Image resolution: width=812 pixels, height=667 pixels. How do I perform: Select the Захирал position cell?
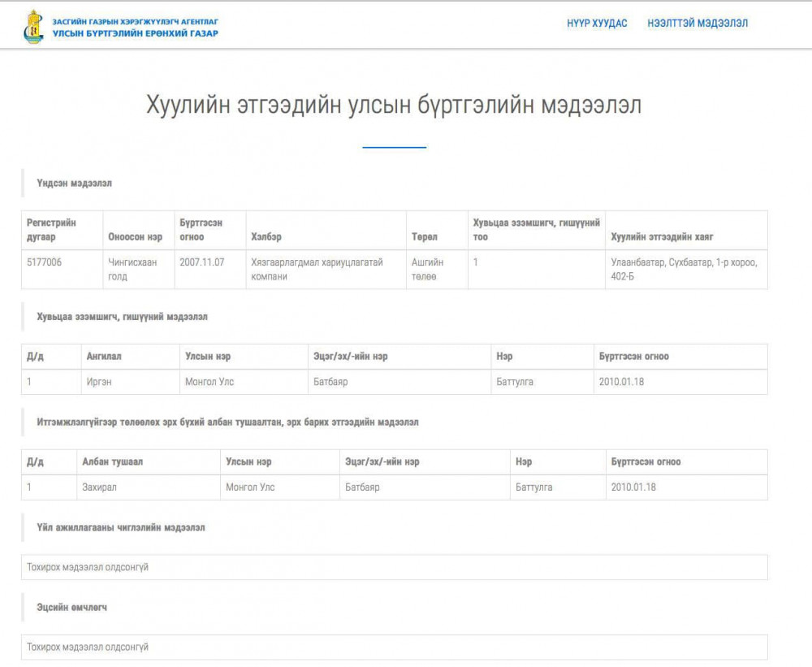[x=101, y=487]
